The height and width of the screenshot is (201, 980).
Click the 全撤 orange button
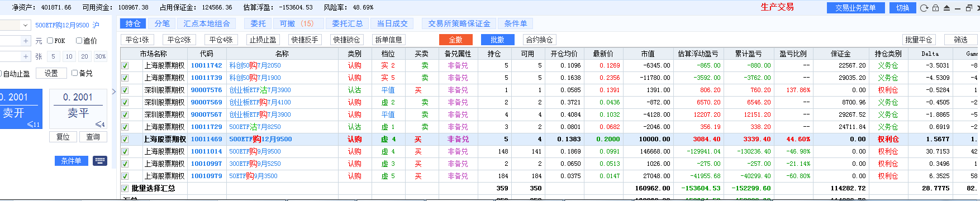(x=456, y=40)
